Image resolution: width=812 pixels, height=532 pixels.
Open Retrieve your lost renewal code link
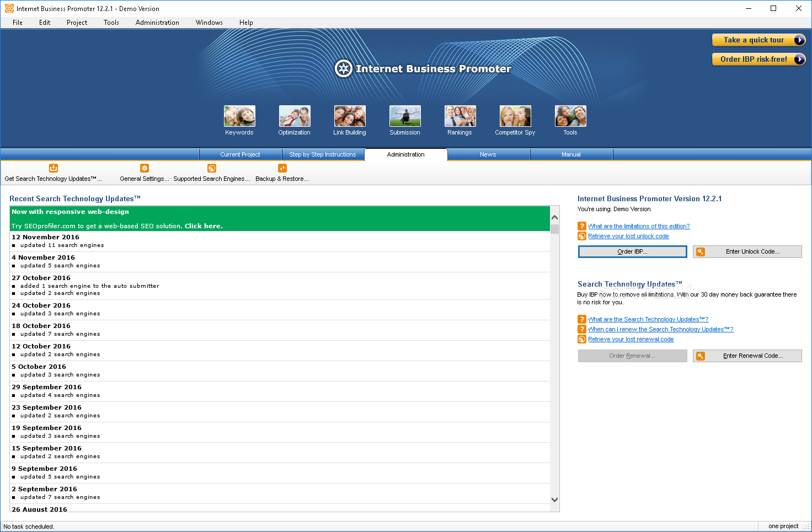coord(631,339)
